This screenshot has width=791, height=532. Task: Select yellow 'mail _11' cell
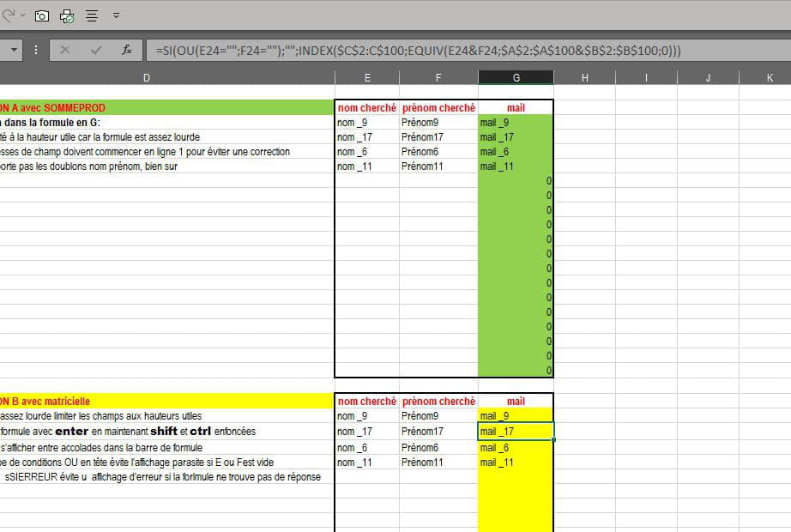click(x=516, y=462)
